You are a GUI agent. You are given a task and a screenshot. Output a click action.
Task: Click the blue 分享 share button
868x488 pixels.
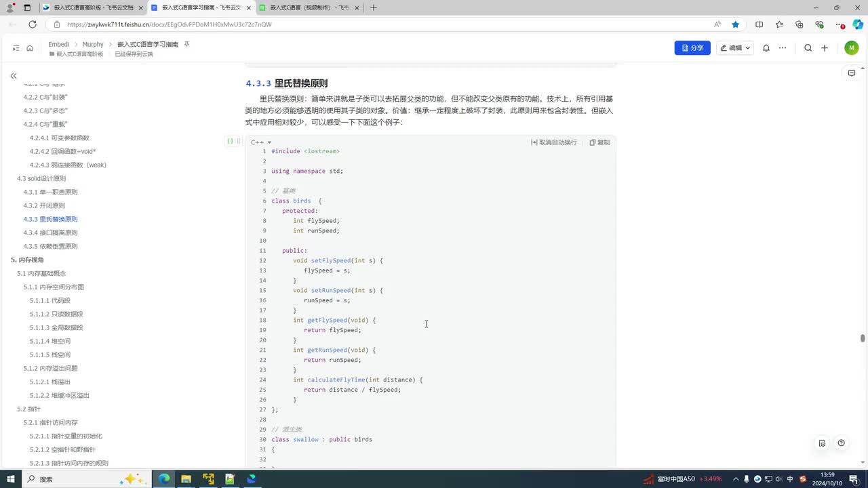point(692,48)
